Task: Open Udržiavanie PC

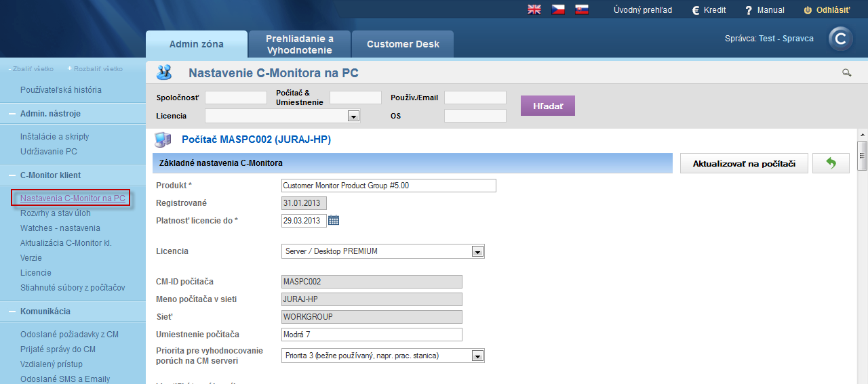Action: click(49, 151)
